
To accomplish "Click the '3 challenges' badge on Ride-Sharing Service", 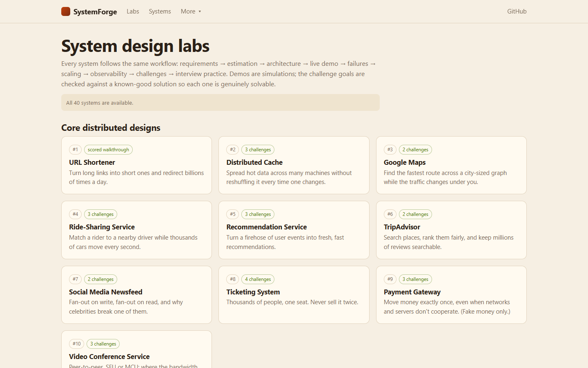I will [100, 214].
